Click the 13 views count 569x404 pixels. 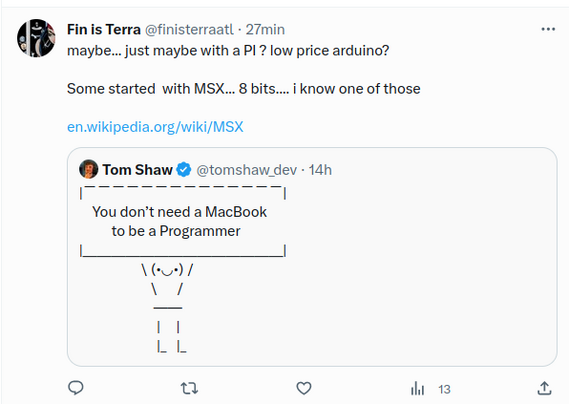click(444, 389)
